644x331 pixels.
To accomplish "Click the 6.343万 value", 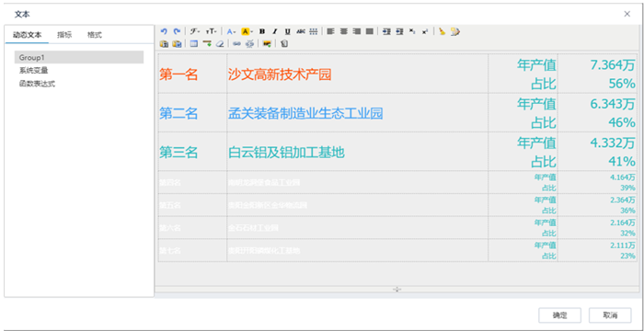I will pyautogui.click(x=613, y=104).
